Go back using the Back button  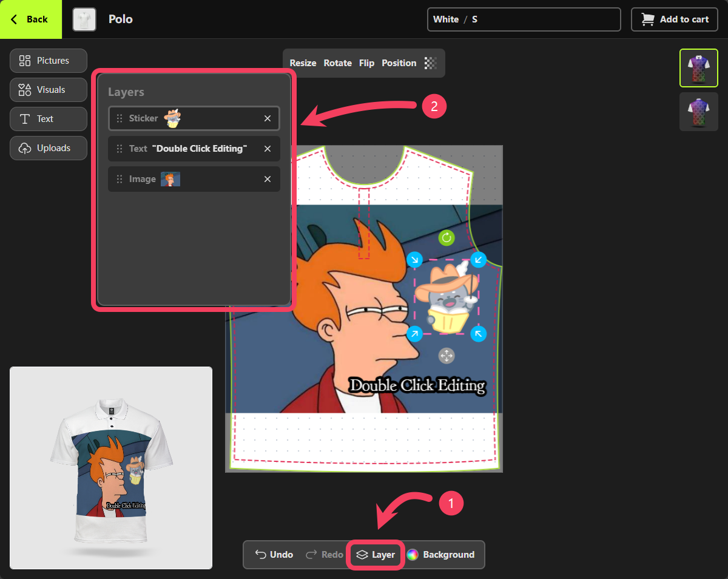point(30,19)
